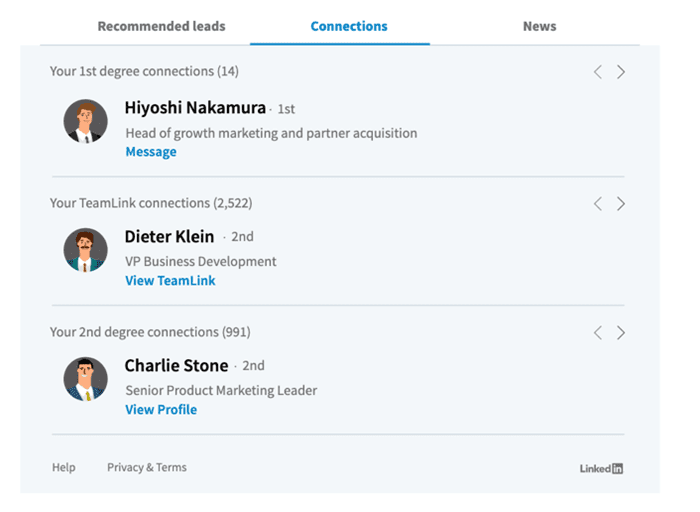The image size is (700, 512).
Task: Show previous 1st degree connection
Action: (x=598, y=72)
